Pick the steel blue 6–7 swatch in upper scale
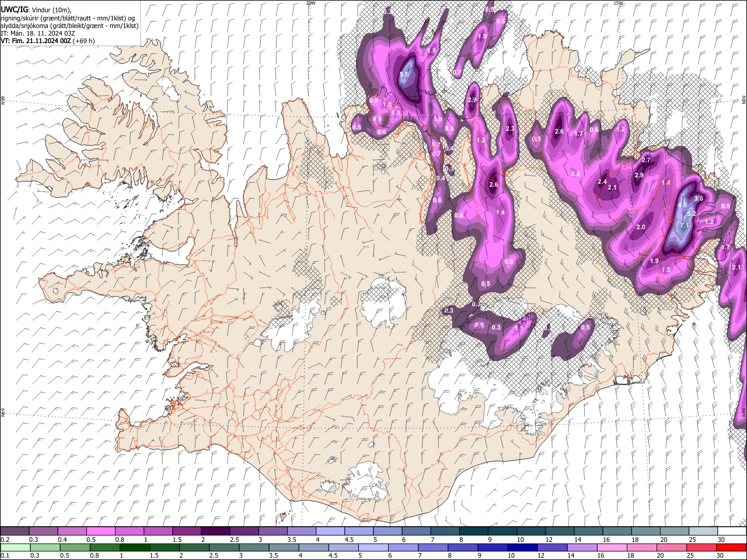Viewport: 747px width, 560px height. point(417,531)
